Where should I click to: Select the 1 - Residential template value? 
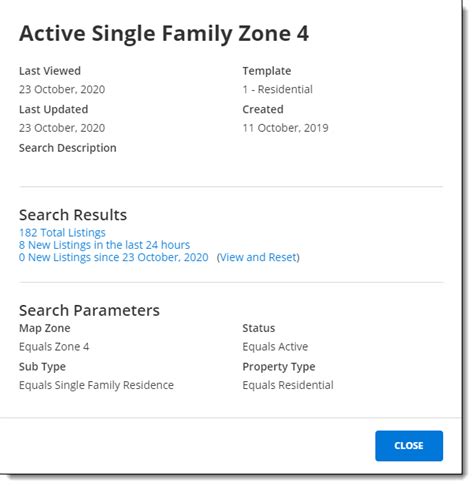click(278, 89)
